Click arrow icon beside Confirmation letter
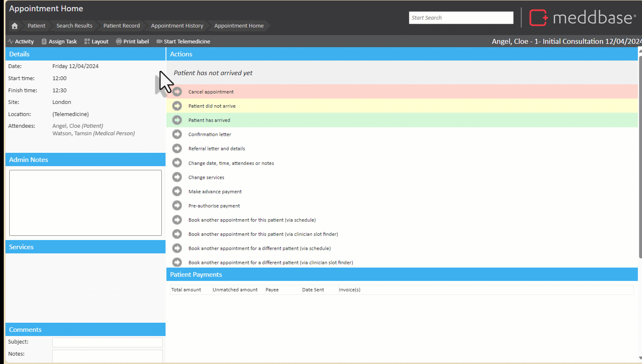642x364 pixels. (177, 134)
